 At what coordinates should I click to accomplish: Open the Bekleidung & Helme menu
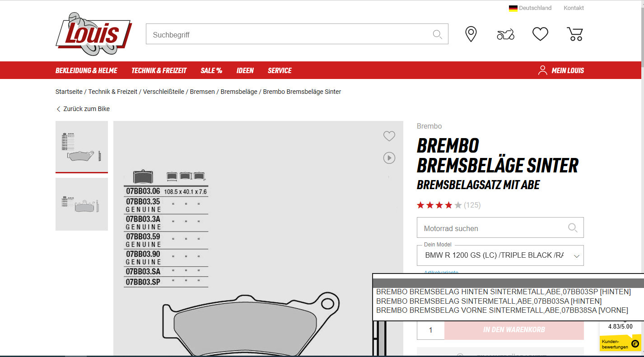click(x=86, y=70)
